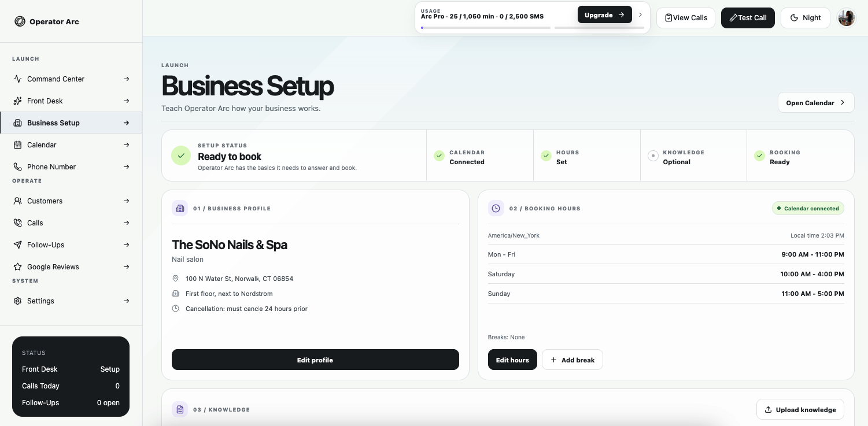Click the Calendar Connected check icon
This screenshot has height=426, width=868.
click(x=439, y=155)
